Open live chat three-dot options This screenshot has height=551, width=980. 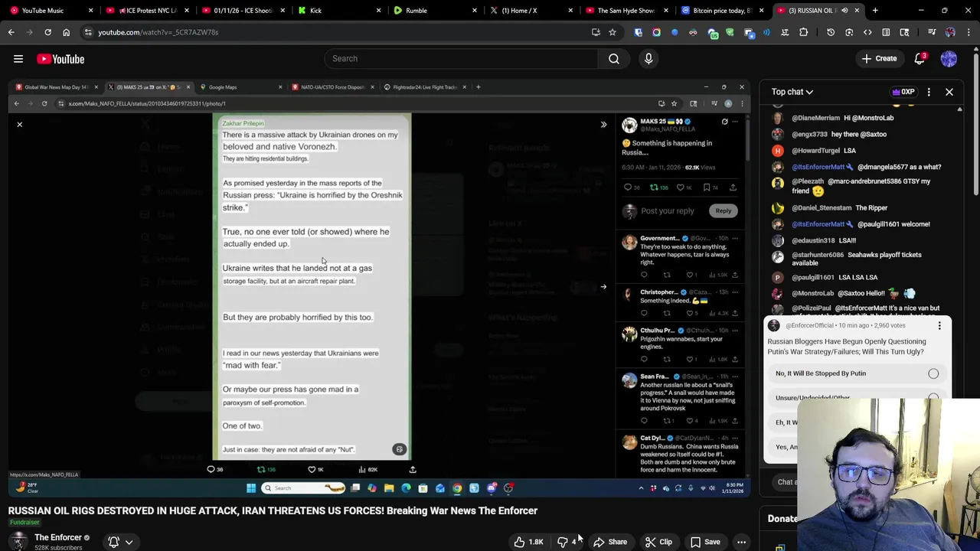(x=929, y=92)
